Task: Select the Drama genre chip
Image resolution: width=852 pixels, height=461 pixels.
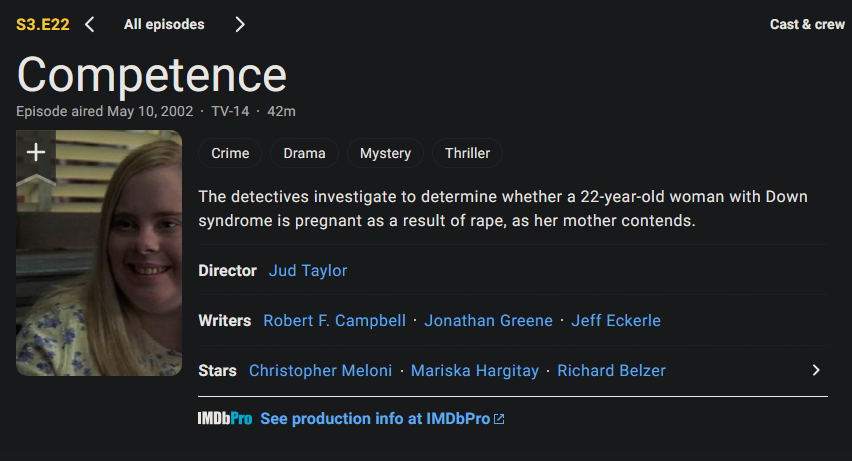Action: point(304,153)
